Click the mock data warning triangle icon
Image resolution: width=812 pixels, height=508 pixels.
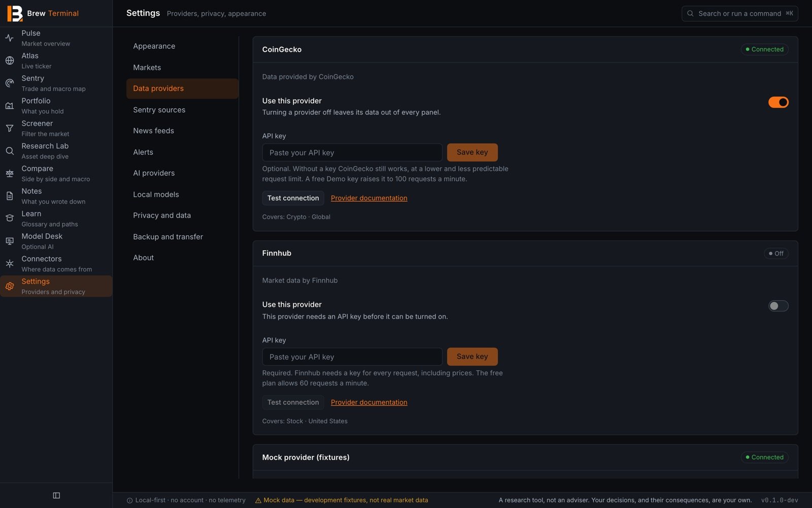pos(258,500)
